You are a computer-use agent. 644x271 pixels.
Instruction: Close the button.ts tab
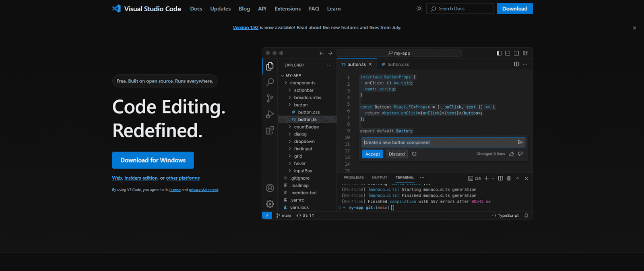pyautogui.click(x=370, y=64)
